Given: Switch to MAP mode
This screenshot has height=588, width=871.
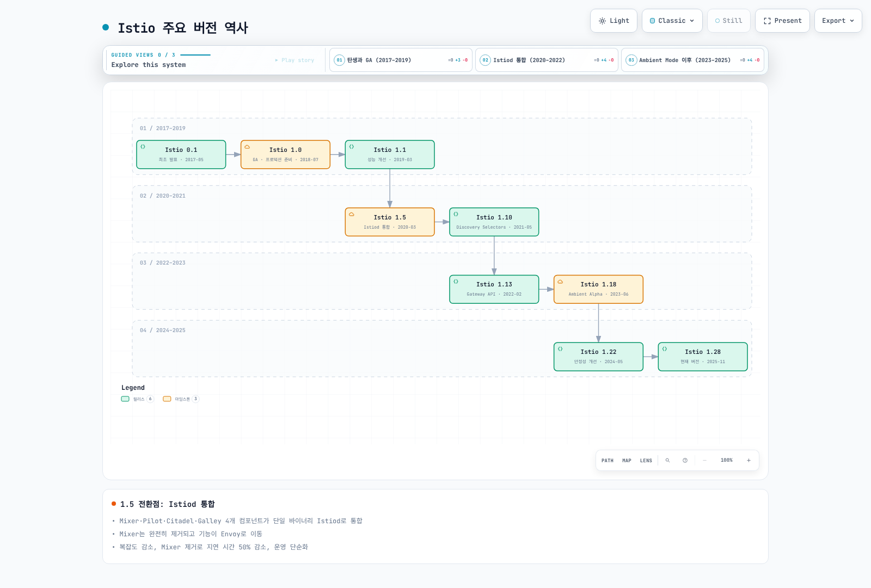Looking at the screenshot, I should (627, 461).
